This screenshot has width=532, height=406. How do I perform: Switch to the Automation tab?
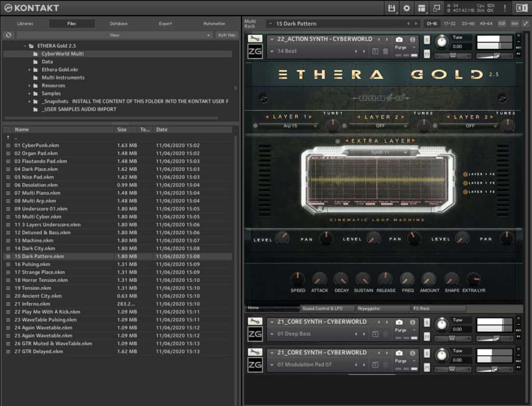click(214, 23)
